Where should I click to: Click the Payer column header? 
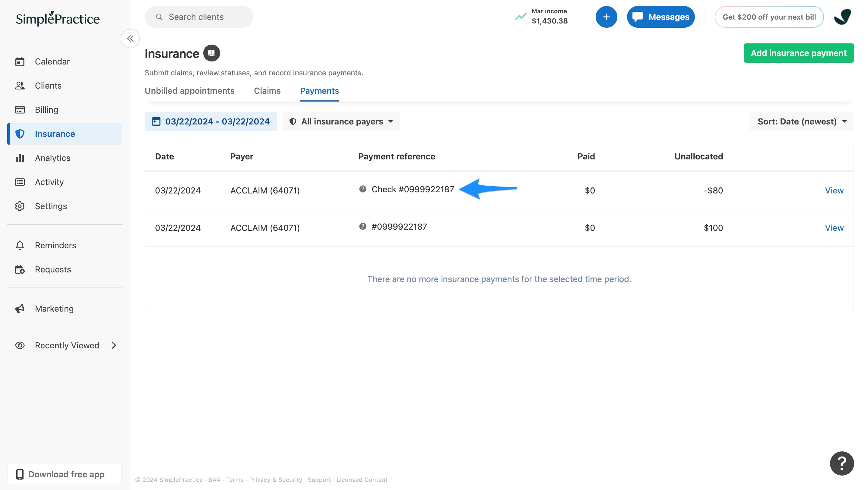pos(242,157)
